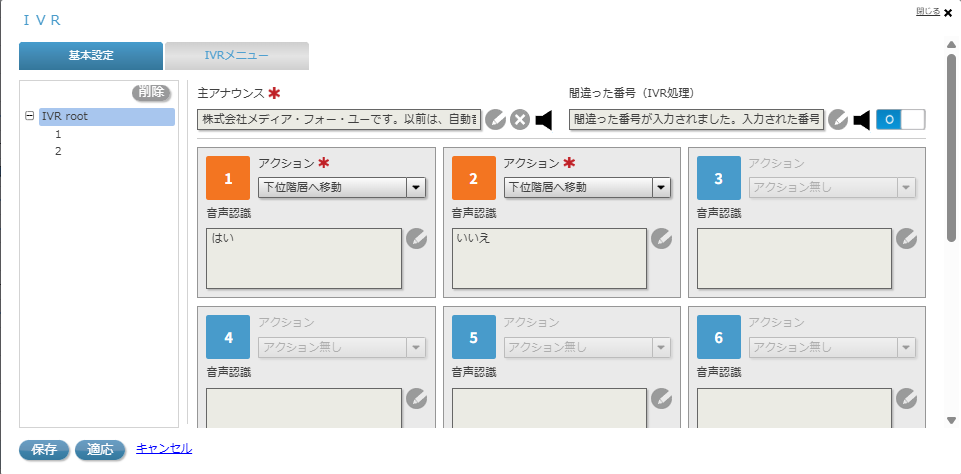
Task: Switch to the IVRメニュー tab
Action: coord(236,56)
